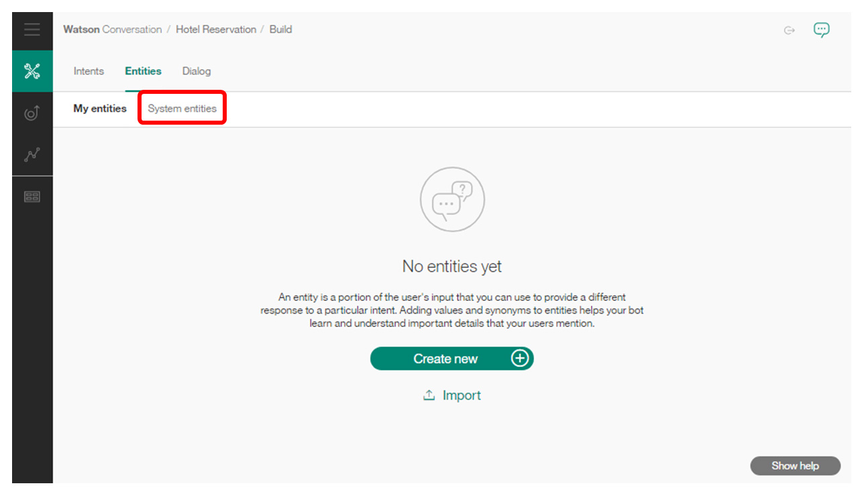868x500 pixels.
Task: Select the Entities tab
Action: (143, 71)
